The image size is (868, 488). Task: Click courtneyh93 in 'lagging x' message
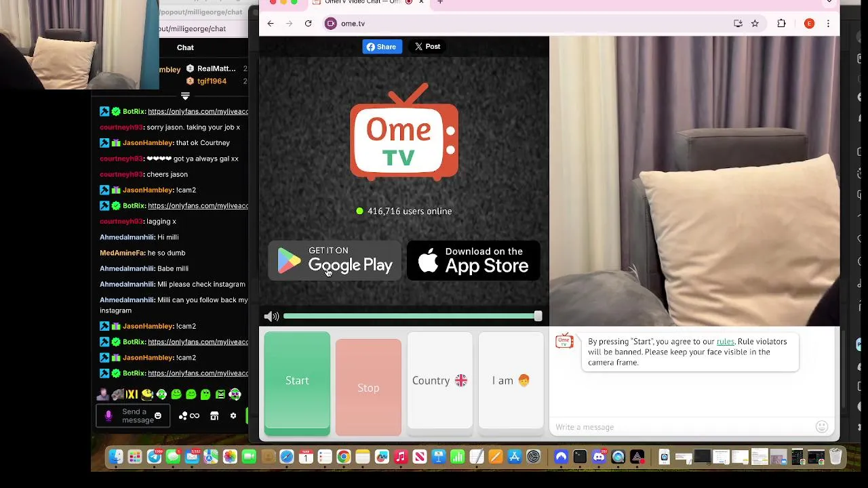pyautogui.click(x=121, y=222)
